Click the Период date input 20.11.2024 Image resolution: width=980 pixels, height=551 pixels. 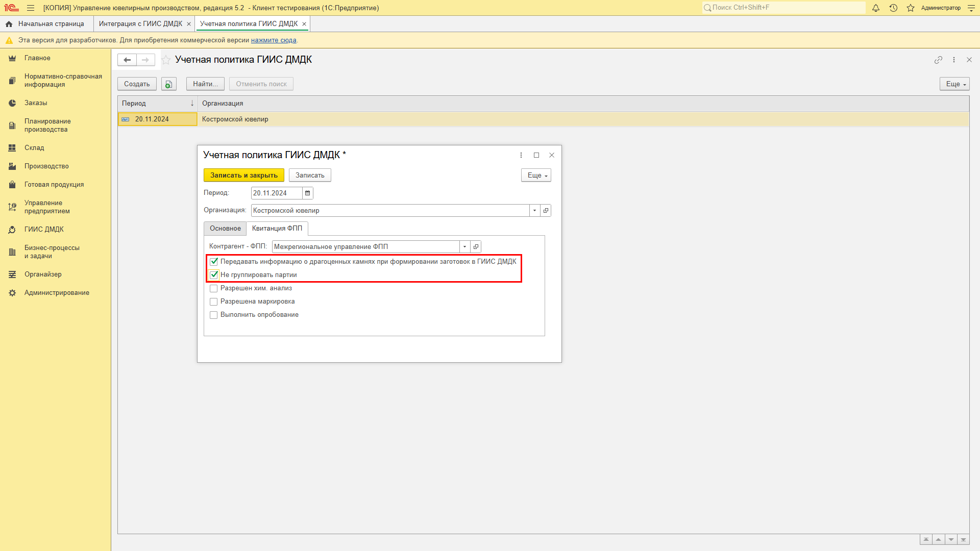pyautogui.click(x=277, y=193)
